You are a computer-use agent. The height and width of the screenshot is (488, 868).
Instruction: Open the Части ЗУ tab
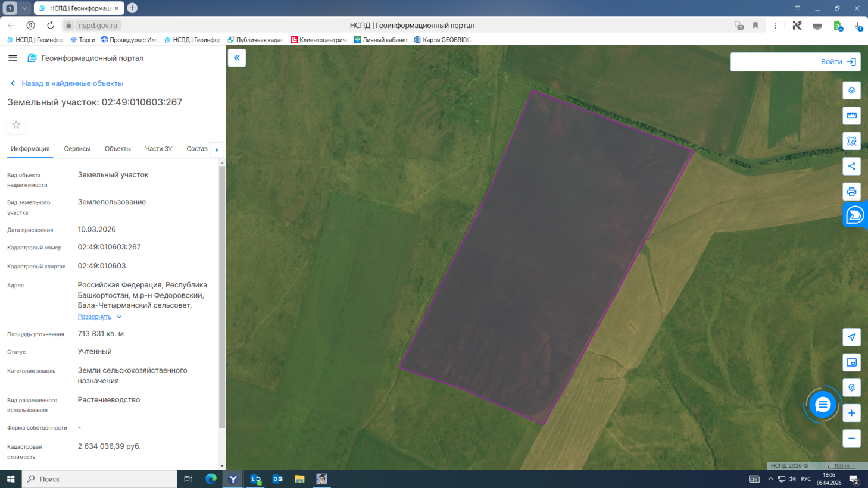(x=158, y=149)
